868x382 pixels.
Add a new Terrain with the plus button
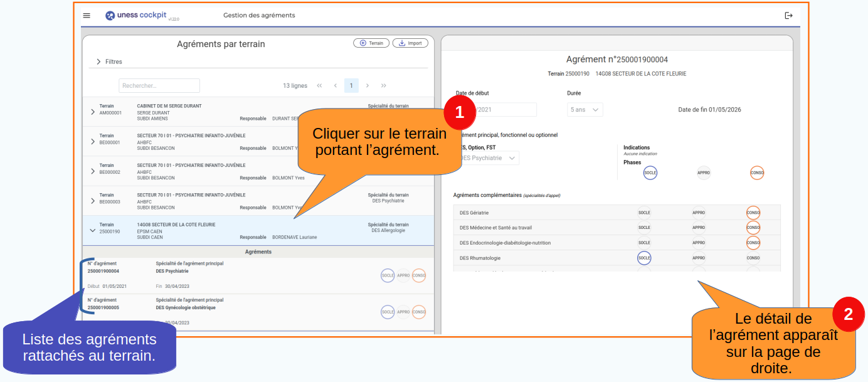[x=371, y=43]
